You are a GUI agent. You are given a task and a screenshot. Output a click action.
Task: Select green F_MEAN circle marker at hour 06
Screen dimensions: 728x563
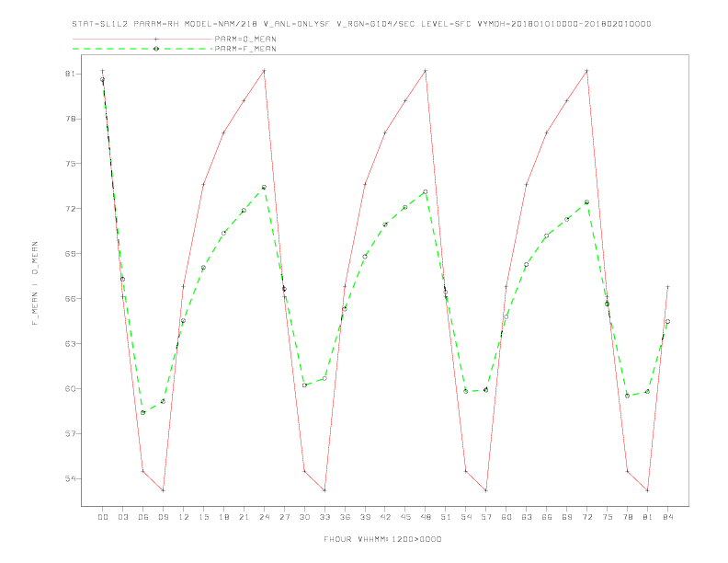point(143,412)
